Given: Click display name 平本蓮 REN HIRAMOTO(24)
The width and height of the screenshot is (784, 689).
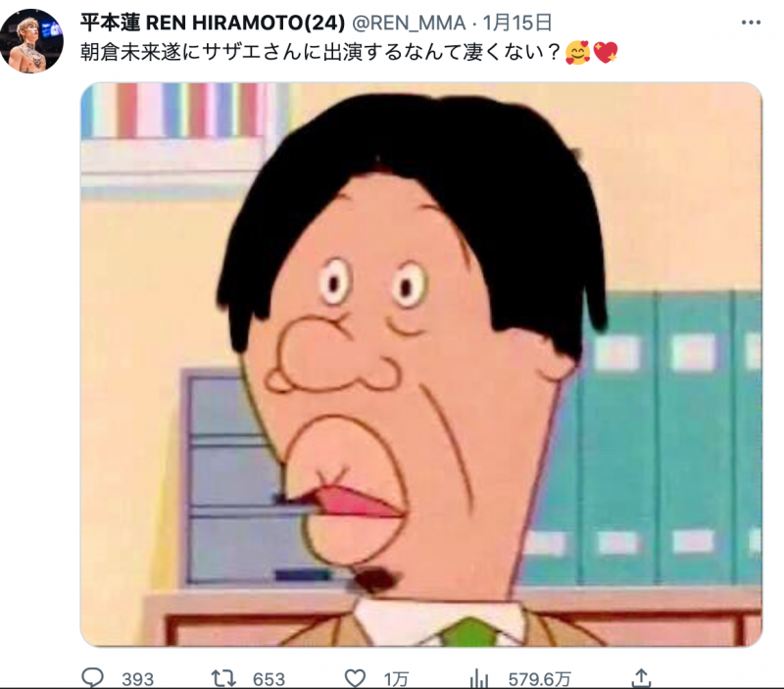Looking at the screenshot, I should 213,23.
